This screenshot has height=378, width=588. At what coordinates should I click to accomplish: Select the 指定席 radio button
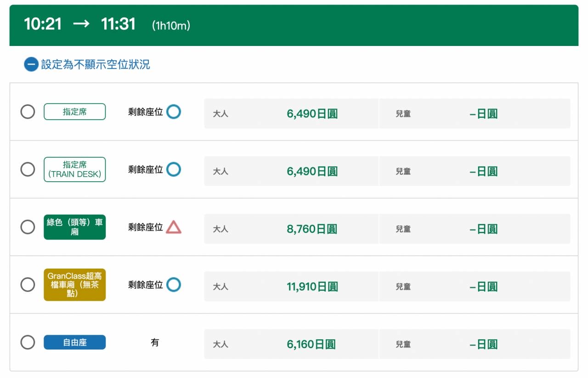tap(28, 112)
